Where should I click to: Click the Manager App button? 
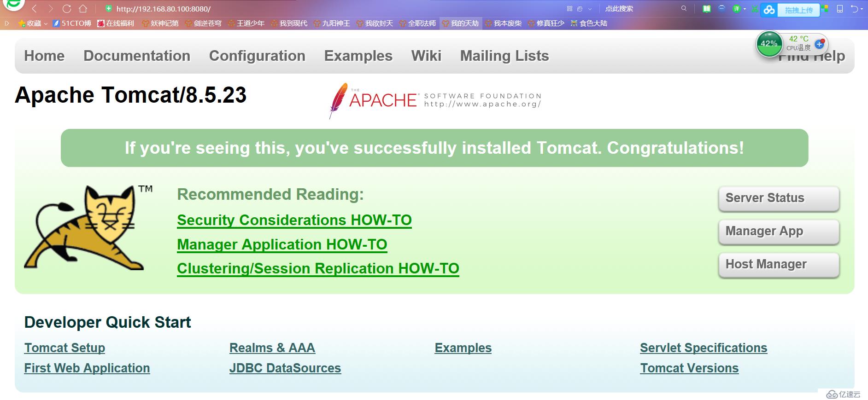[x=779, y=232]
